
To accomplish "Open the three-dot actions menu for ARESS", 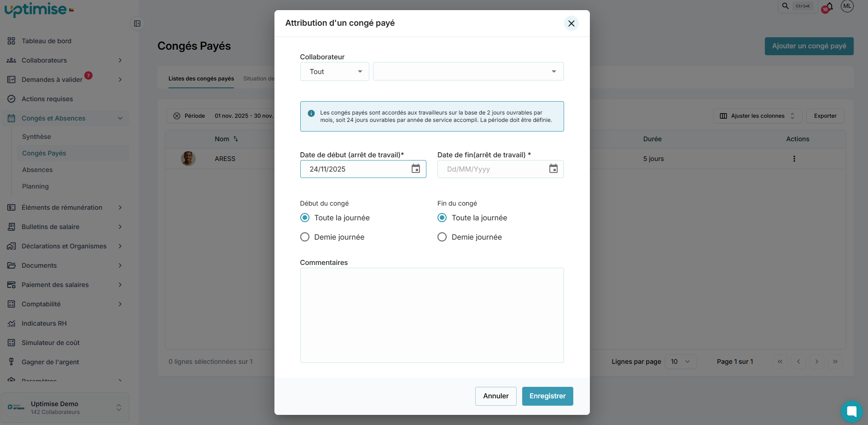I will [794, 159].
